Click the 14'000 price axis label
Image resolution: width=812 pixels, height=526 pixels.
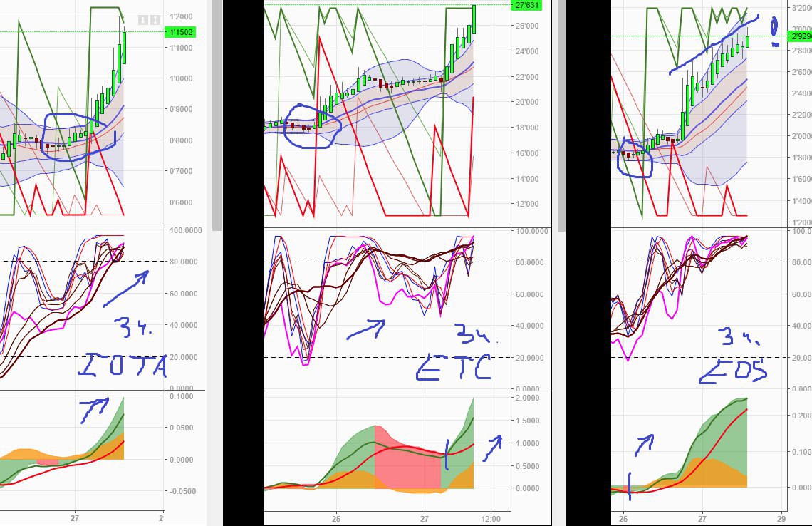point(527,180)
